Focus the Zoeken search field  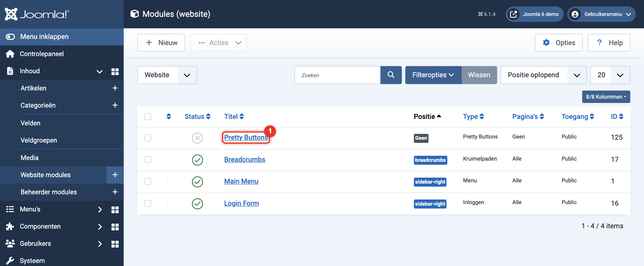(337, 75)
